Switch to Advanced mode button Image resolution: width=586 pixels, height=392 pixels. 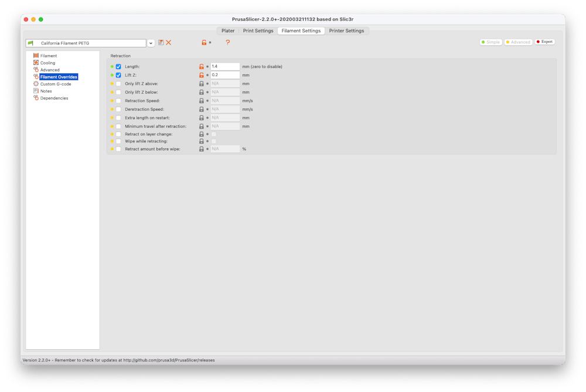[x=518, y=42]
